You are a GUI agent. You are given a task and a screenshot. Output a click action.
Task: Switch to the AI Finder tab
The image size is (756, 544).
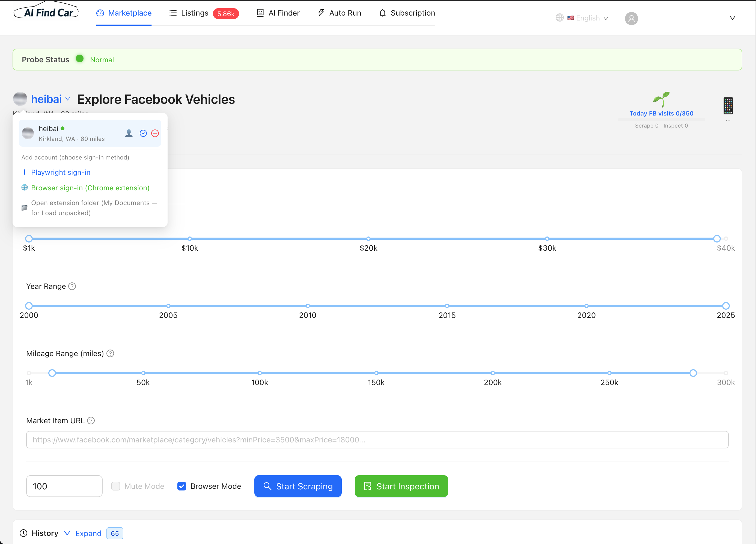(278, 13)
